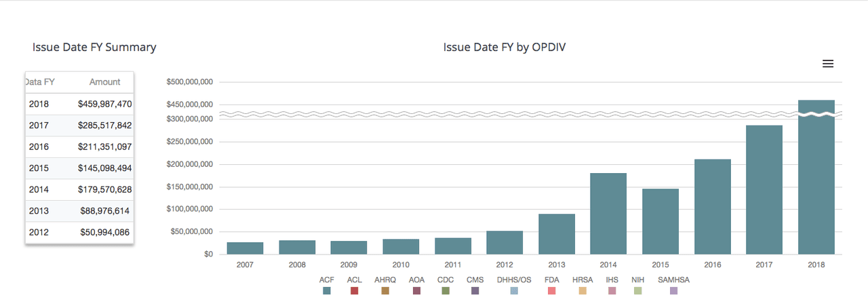
Task: Sort table by Amount column header
Action: [x=104, y=82]
